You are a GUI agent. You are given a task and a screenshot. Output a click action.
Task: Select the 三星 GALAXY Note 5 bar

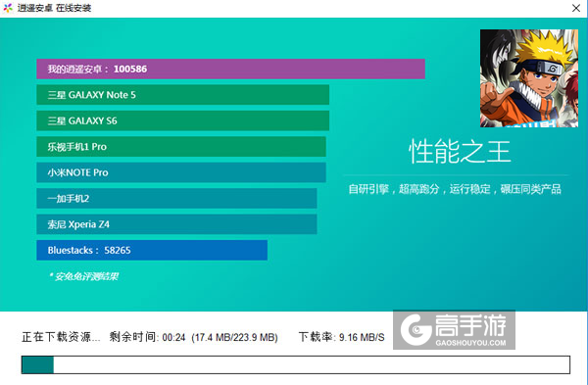[183, 95]
